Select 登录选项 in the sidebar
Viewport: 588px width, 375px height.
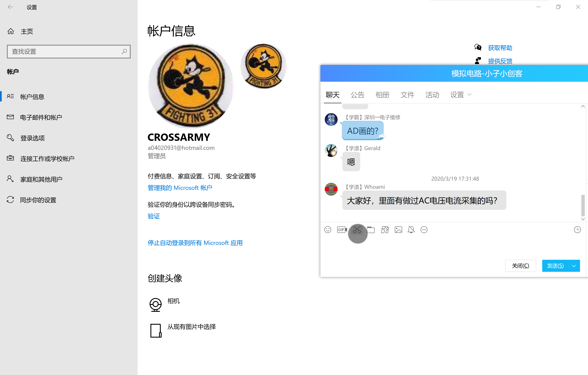32,138
